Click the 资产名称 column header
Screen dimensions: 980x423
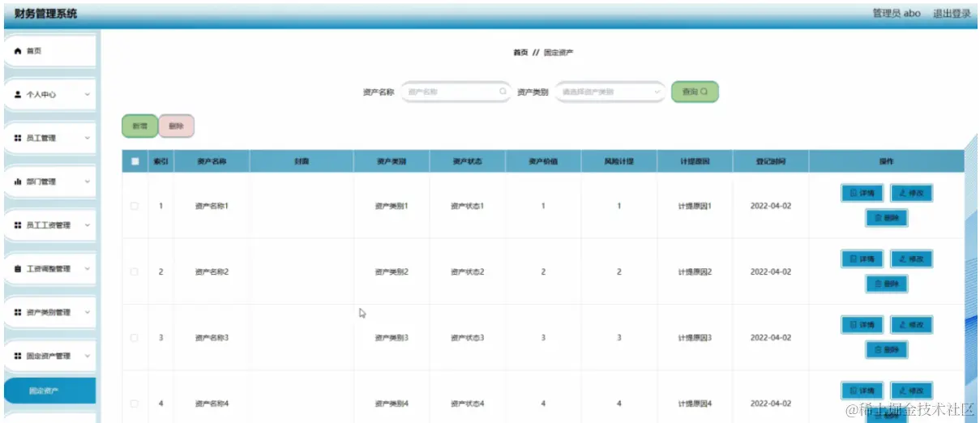click(x=212, y=161)
